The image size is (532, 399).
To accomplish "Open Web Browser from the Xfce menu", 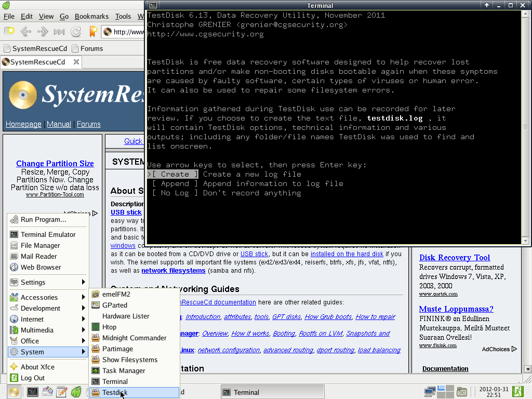I will coord(48,267).
